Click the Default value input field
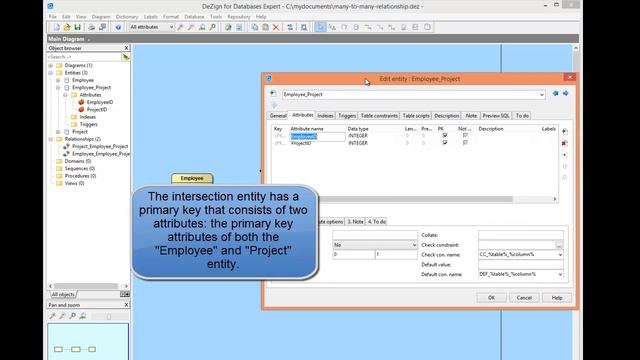This screenshot has width=640, height=360. point(521,264)
